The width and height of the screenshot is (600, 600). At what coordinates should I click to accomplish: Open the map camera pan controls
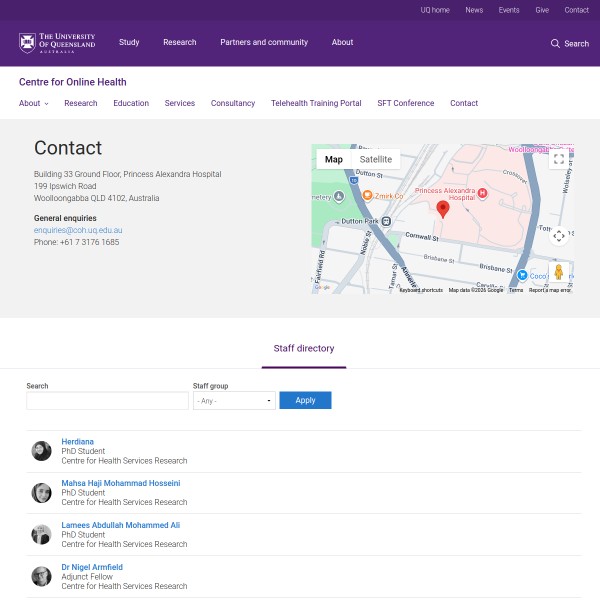point(559,236)
